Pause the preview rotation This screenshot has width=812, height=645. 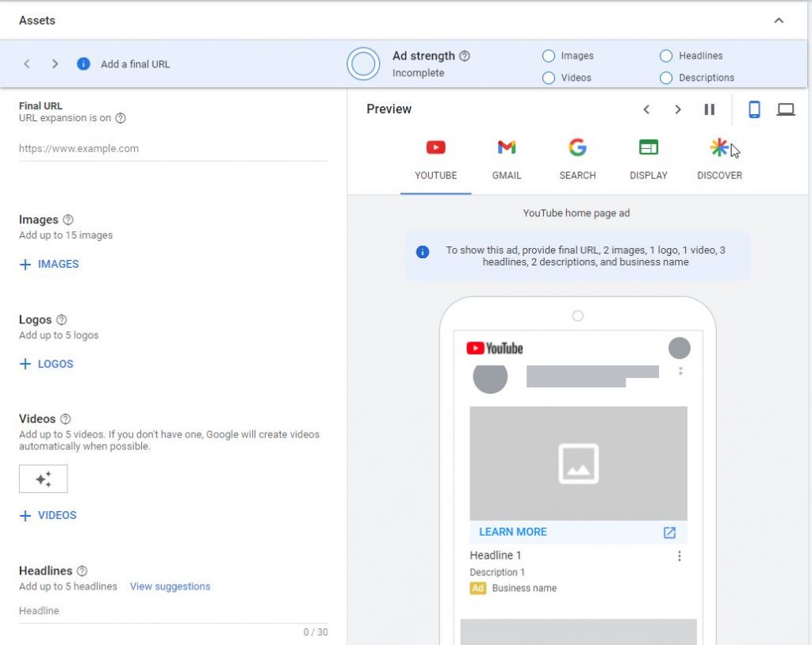(710, 109)
